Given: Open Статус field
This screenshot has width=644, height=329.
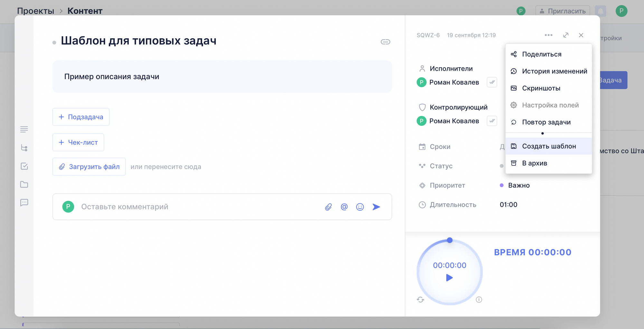Looking at the screenshot, I should tap(501, 166).
